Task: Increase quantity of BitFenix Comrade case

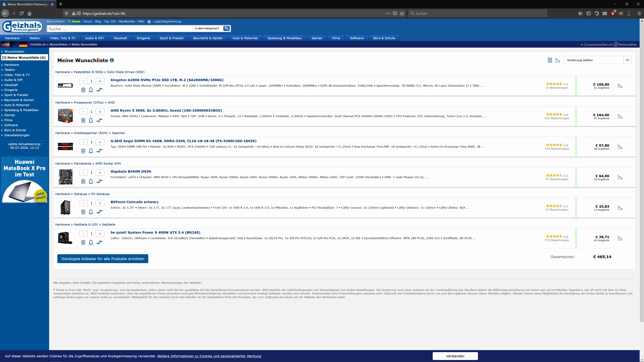Action: (100, 203)
